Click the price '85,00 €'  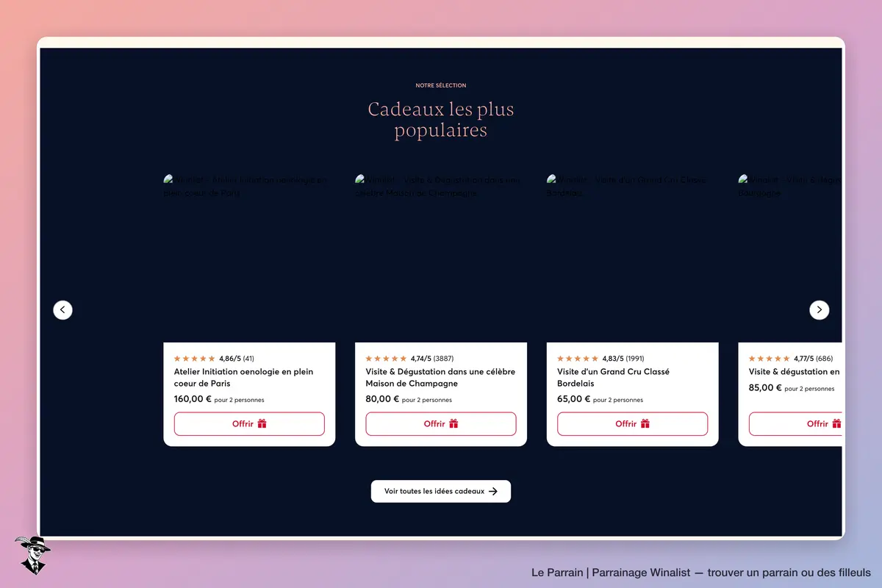tap(765, 387)
